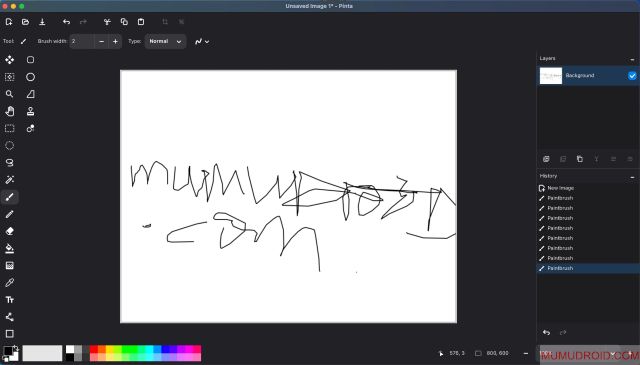Select the Text tool

click(x=10, y=300)
